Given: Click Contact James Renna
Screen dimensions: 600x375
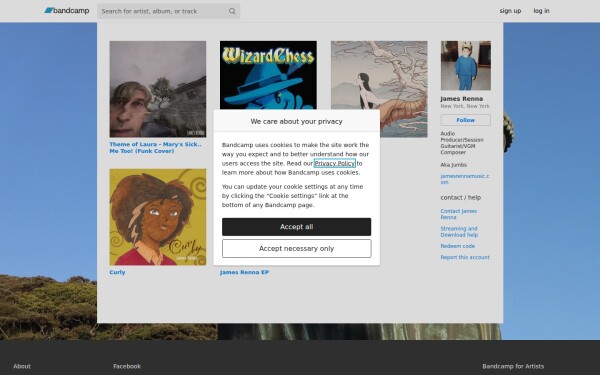Looking at the screenshot, I should [458, 214].
